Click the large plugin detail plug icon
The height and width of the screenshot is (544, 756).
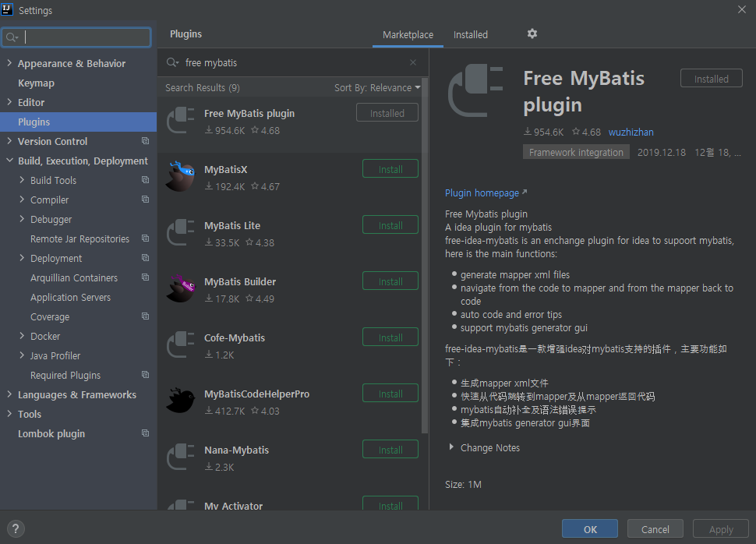(x=475, y=90)
